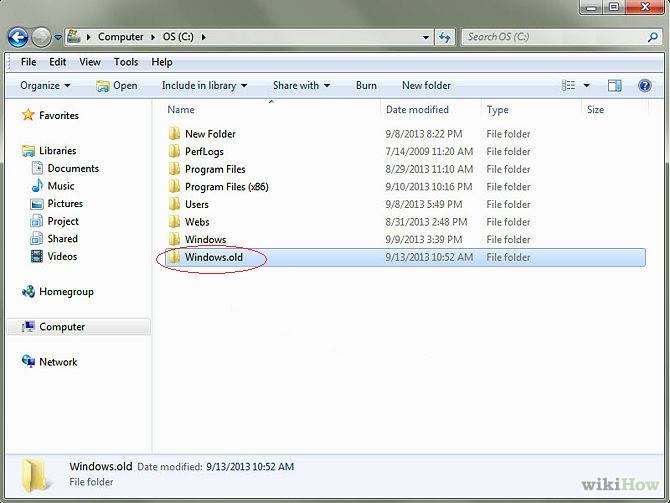This screenshot has height=503, width=670.
Task: Sort by the Name column header
Action: [181, 110]
